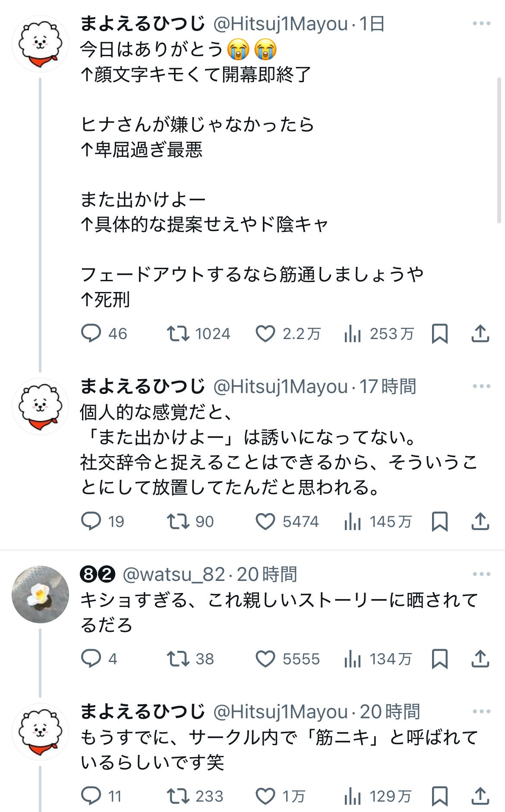This screenshot has height=812, width=505.
Task: Share the tweet with 5555 likes
Action: click(480, 659)
